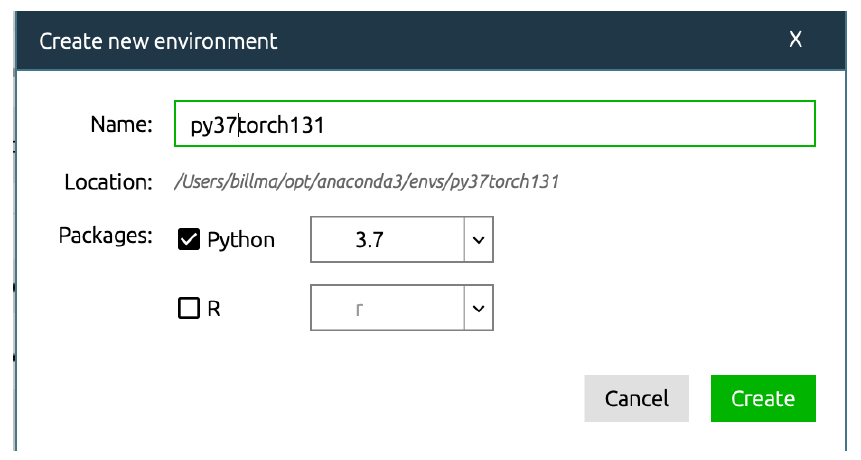Click the R checkbox label text
Viewport: 861px width, 460px height.
pyautogui.click(x=214, y=309)
